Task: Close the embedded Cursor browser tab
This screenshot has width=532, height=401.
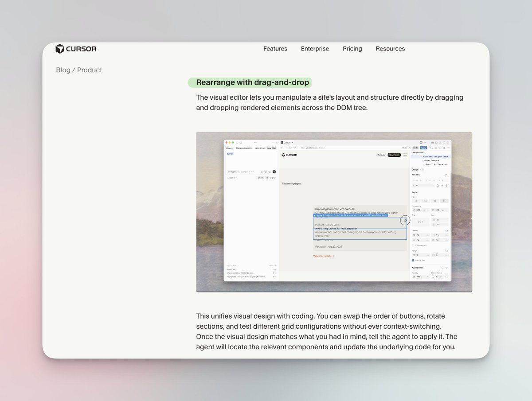Action: click(x=293, y=143)
